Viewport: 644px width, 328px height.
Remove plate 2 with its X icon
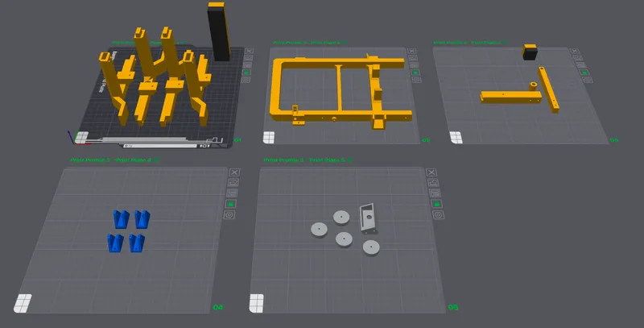click(x=412, y=51)
